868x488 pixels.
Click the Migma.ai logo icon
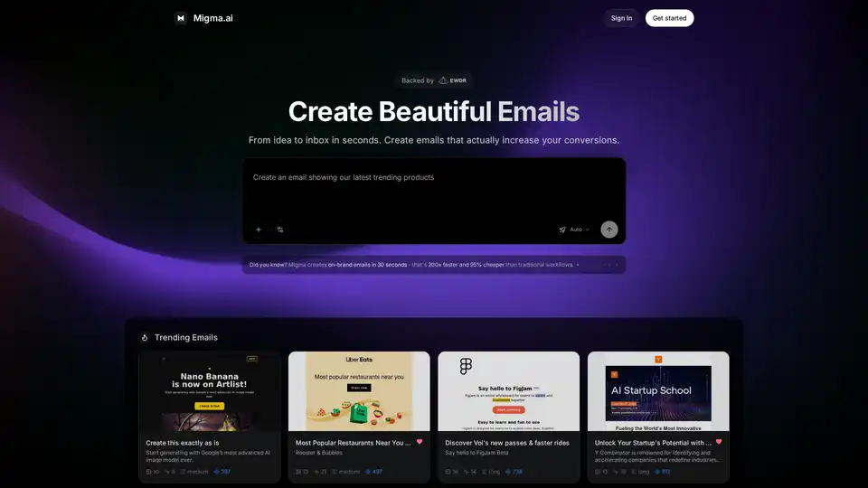point(181,18)
